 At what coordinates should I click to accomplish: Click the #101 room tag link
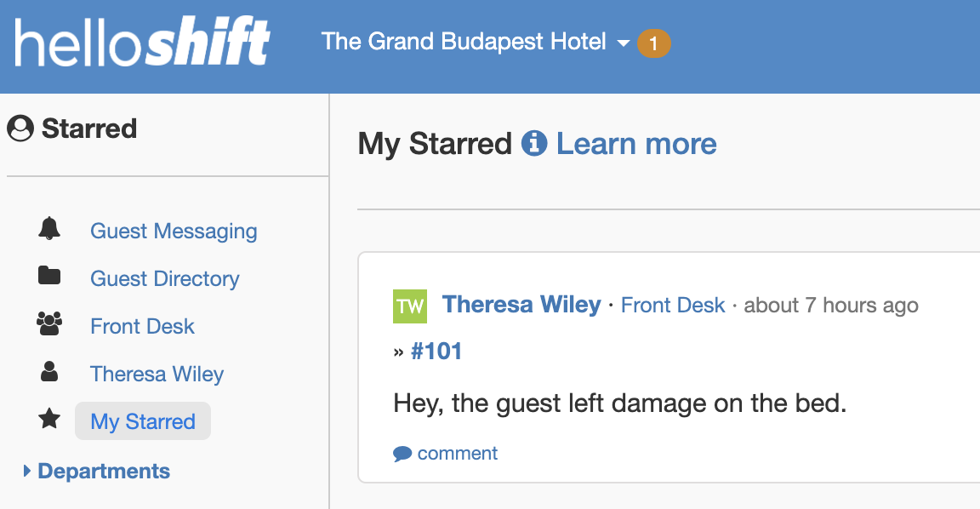pyautogui.click(x=436, y=352)
